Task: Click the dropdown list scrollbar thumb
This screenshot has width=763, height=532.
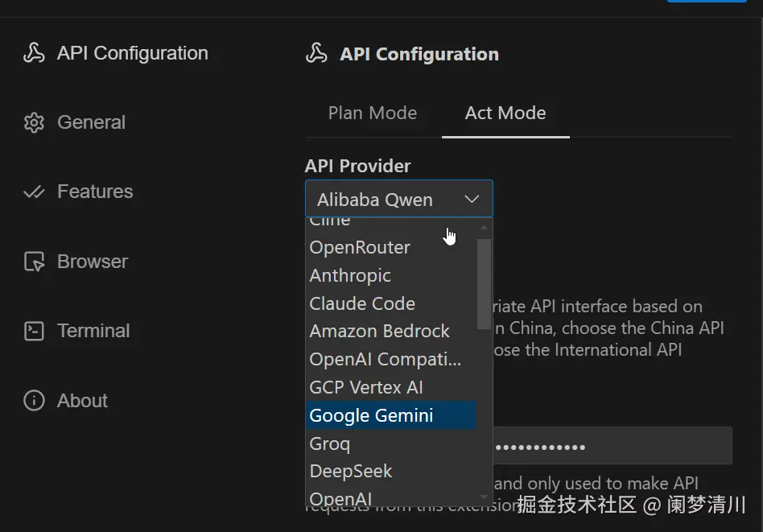Action: [x=484, y=284]
